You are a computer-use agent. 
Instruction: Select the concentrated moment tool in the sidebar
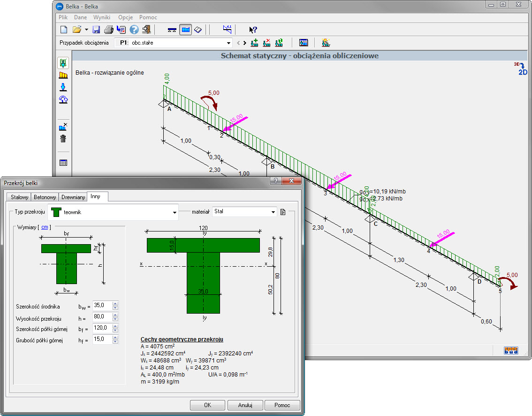pyautogui.click(x=63, y=99)
